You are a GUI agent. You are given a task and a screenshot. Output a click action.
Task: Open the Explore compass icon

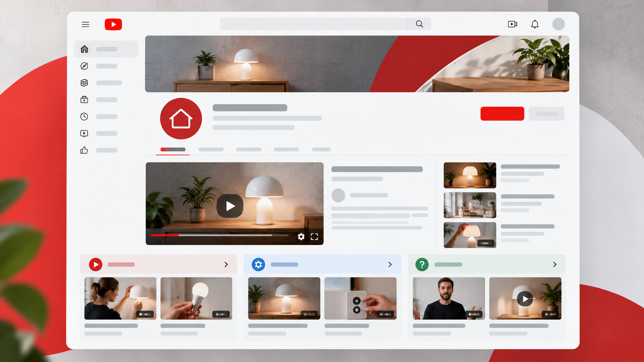(x=84, y=66)
